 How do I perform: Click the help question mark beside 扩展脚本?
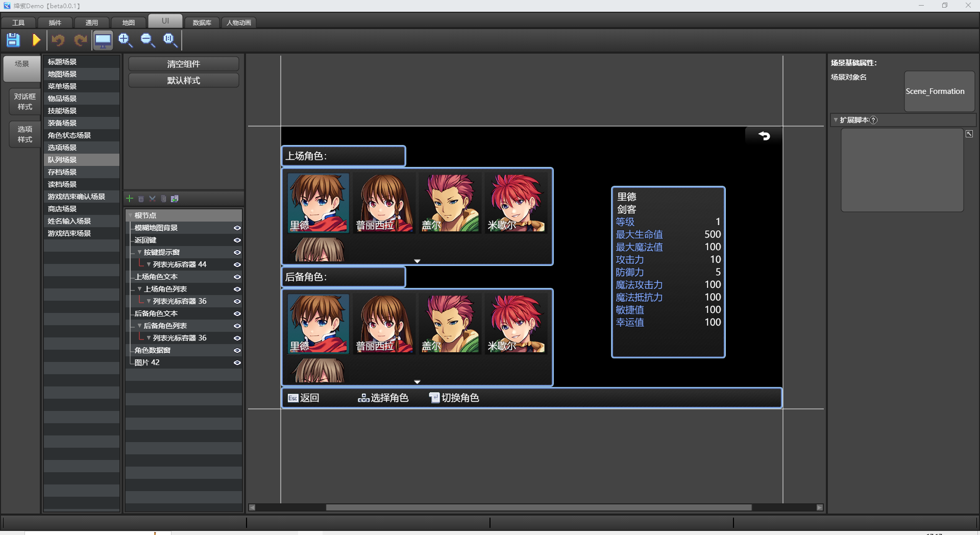click(x=873, y=120)
